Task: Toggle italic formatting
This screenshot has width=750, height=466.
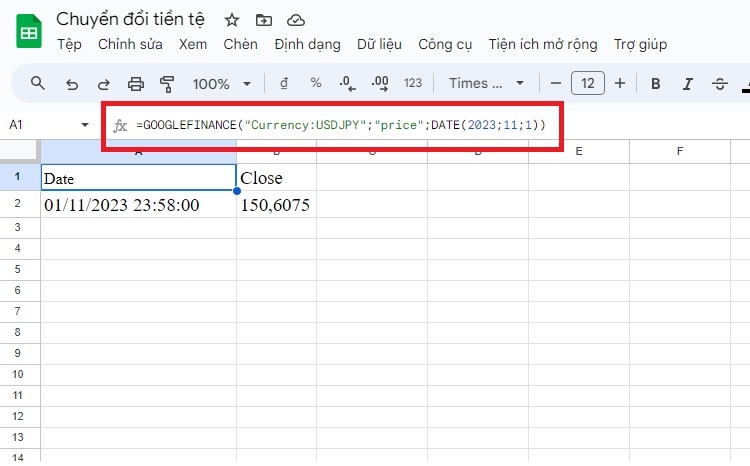Action: (687, 84)
